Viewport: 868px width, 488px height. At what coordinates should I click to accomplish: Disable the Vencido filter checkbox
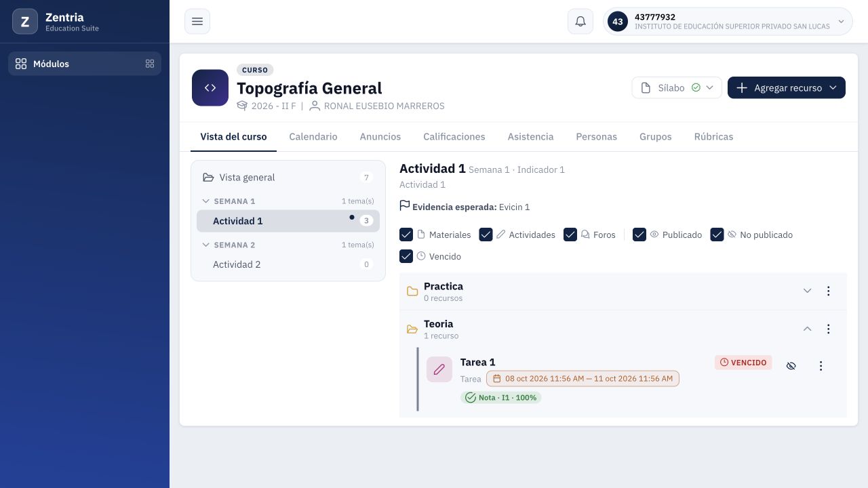[406, 256]
